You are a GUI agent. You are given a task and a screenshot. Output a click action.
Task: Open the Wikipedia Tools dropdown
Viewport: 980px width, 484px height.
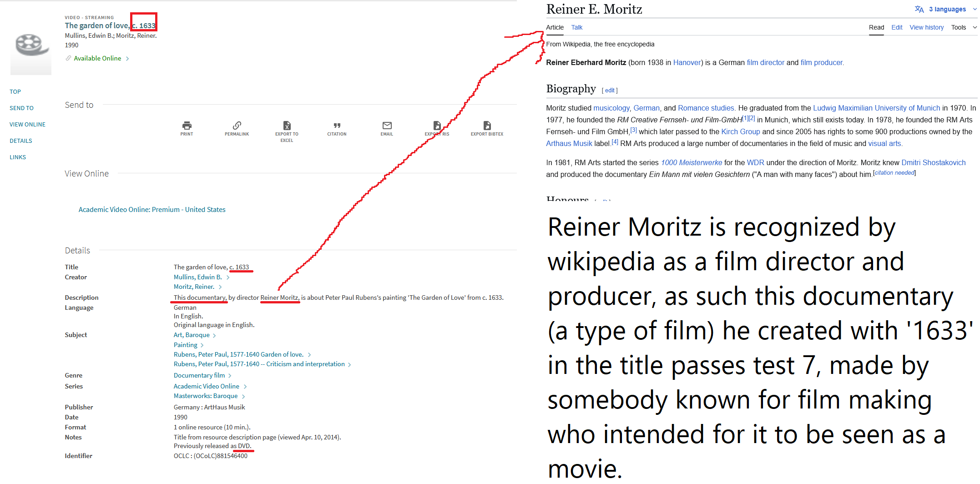(x=964, y=27)
